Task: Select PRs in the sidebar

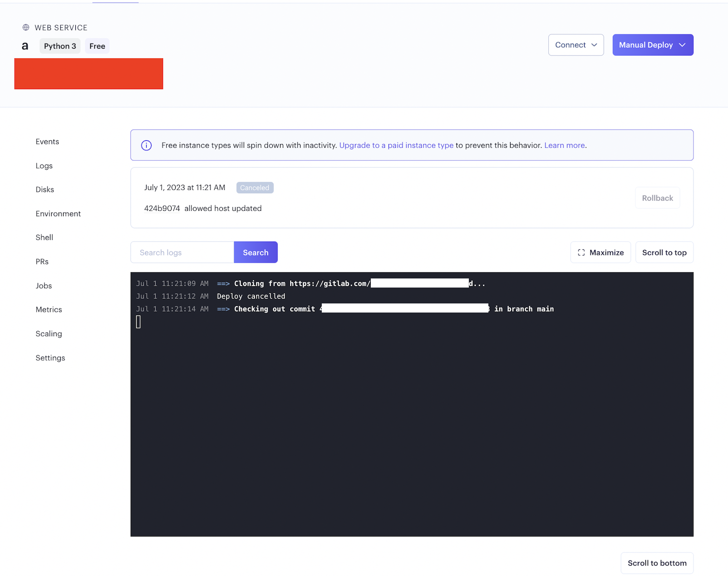Action: (42, 262)
